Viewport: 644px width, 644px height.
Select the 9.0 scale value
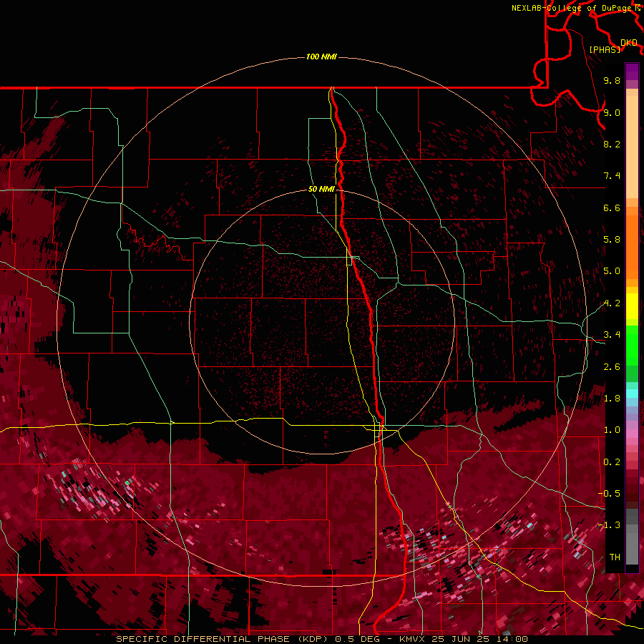pyautogui.click(x=612, y=112)
